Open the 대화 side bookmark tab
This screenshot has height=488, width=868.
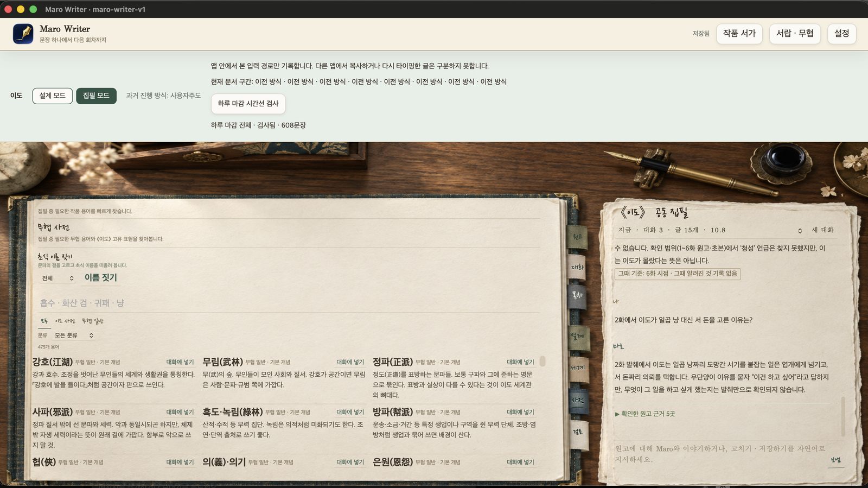point(577,267)
